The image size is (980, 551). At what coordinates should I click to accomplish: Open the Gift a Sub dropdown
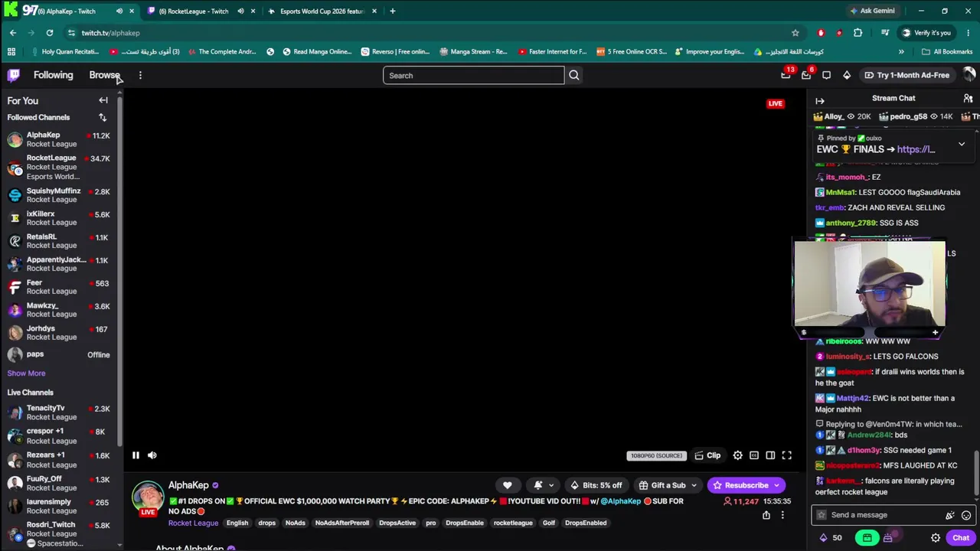coord(668,485)
